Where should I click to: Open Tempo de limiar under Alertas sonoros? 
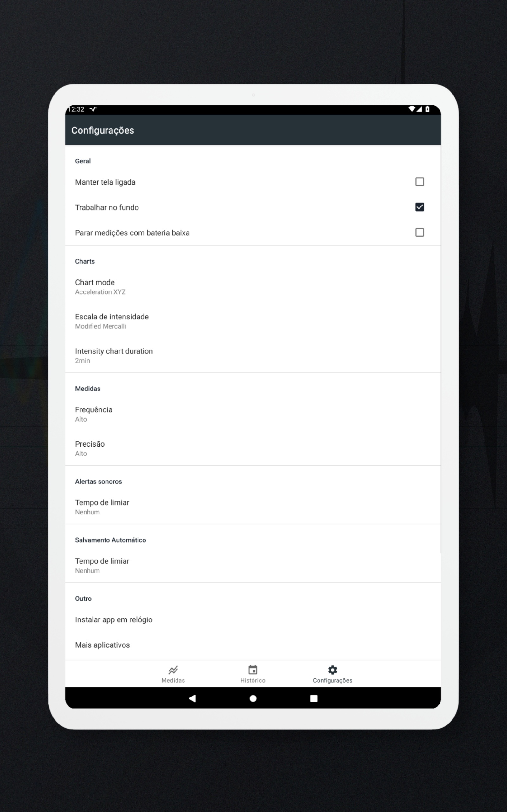coord(253,507)
